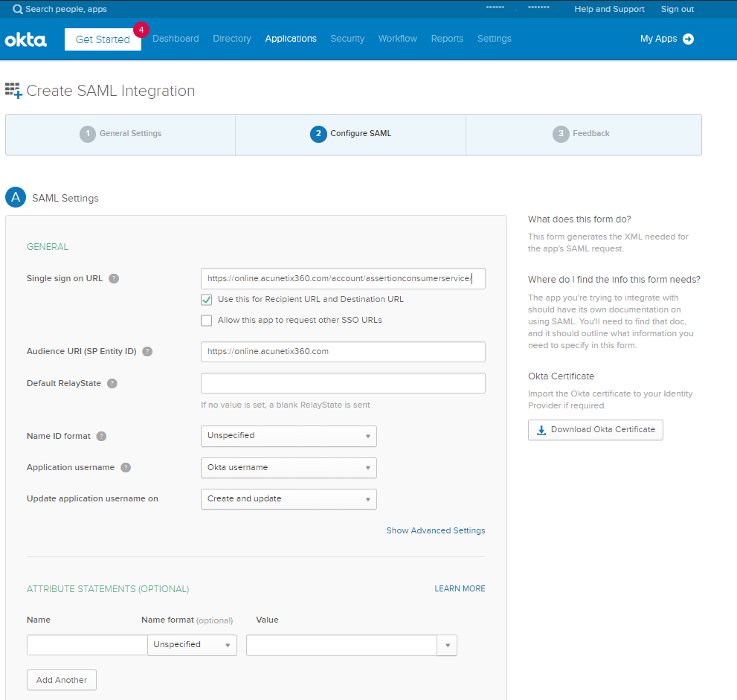Click the Audience URI input field

point(343,352)
